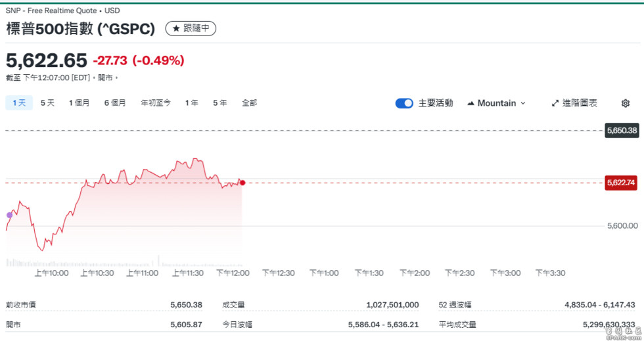
Task: Click the 成交量 value 1,027,501,000
Action: (x=393, y=305)
